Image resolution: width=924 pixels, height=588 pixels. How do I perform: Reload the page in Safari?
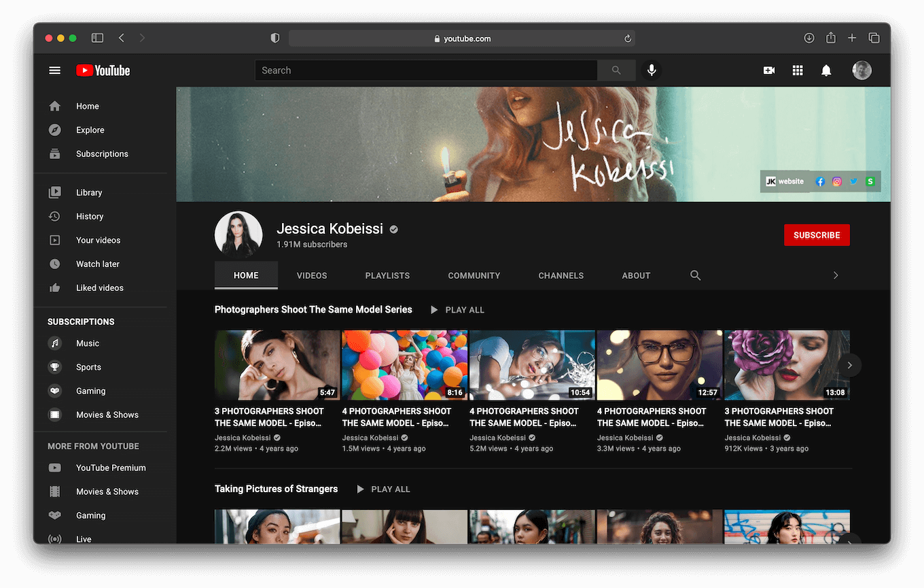click(x=628, y=39)
